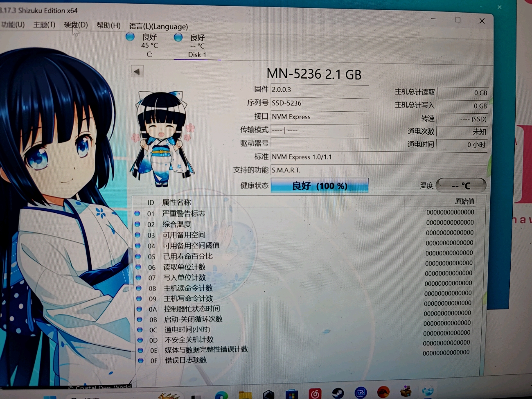This screenshot has height=399, width=532.
Task: Select the Disk 1 health status icon
Action: click(178, 38)
